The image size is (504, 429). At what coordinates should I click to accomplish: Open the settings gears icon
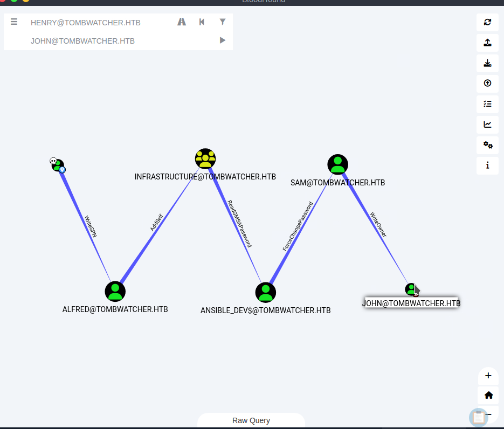coord(487,144)
